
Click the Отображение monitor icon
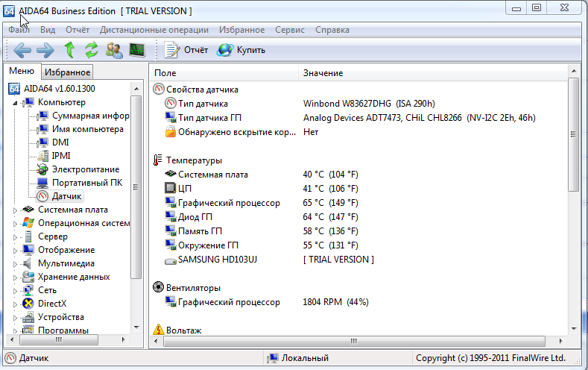pos(28,250)
